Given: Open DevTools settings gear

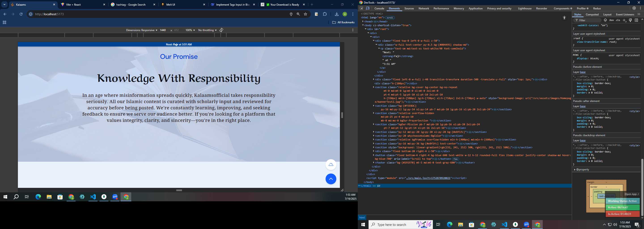Looking at the screenshot, I should click(634, 8).
